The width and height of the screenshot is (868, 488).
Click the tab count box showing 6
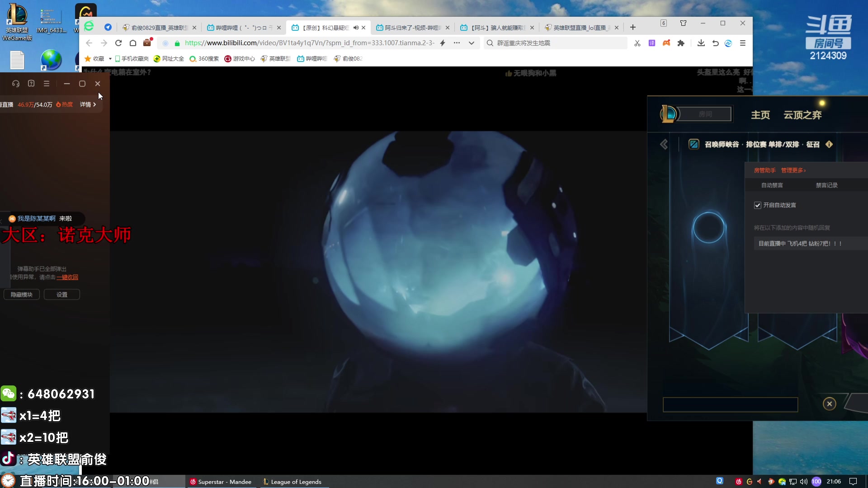(664, 23)
